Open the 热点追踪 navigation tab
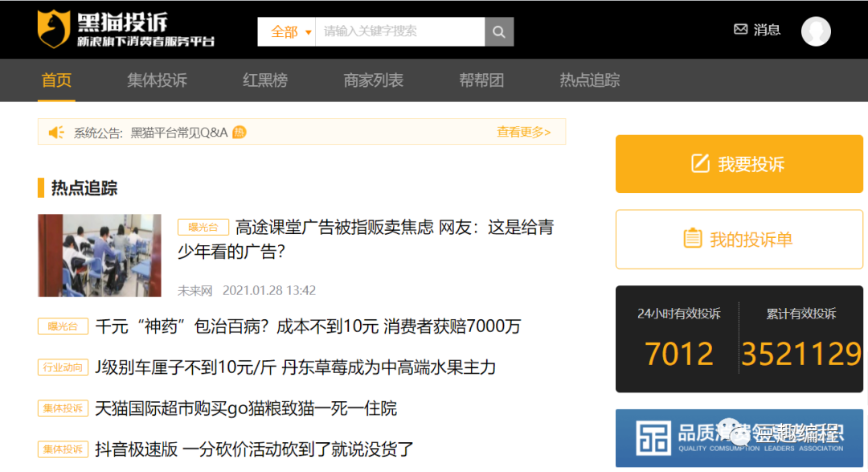The height and width of the screenshot is (472, 868). point(590,80)
